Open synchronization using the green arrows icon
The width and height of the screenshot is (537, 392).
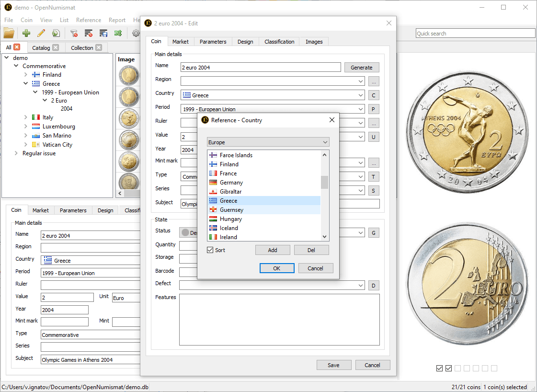119,33
